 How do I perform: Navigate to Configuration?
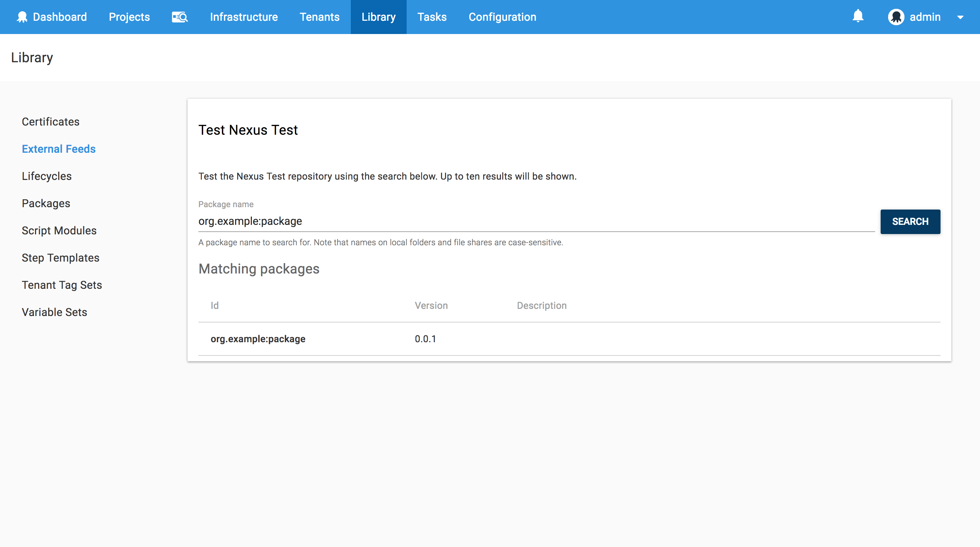click(502, 17)
